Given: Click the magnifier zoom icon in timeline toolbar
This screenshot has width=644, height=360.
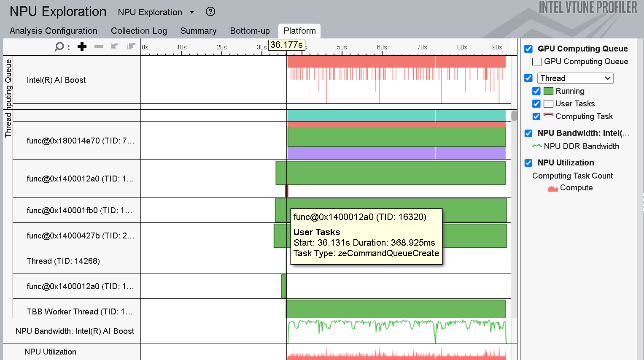Looking at the screenshot, I should (59, 46).
